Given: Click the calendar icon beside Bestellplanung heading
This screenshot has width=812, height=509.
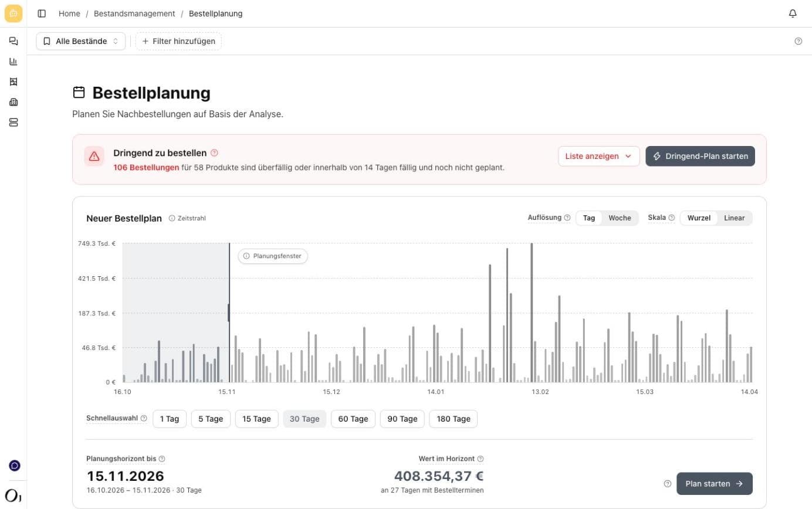Looking at the screenshot, I should pos(79,93).
